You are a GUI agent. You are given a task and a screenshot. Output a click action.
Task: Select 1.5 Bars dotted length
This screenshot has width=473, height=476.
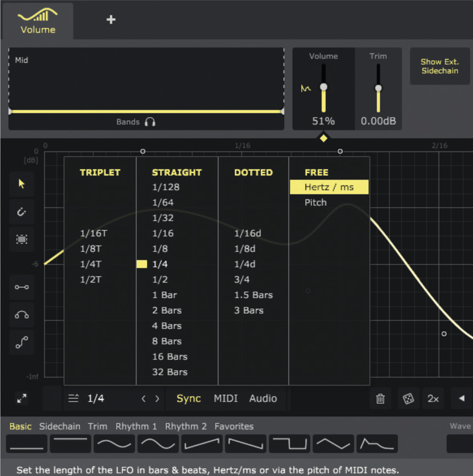[x=254, y=295]
